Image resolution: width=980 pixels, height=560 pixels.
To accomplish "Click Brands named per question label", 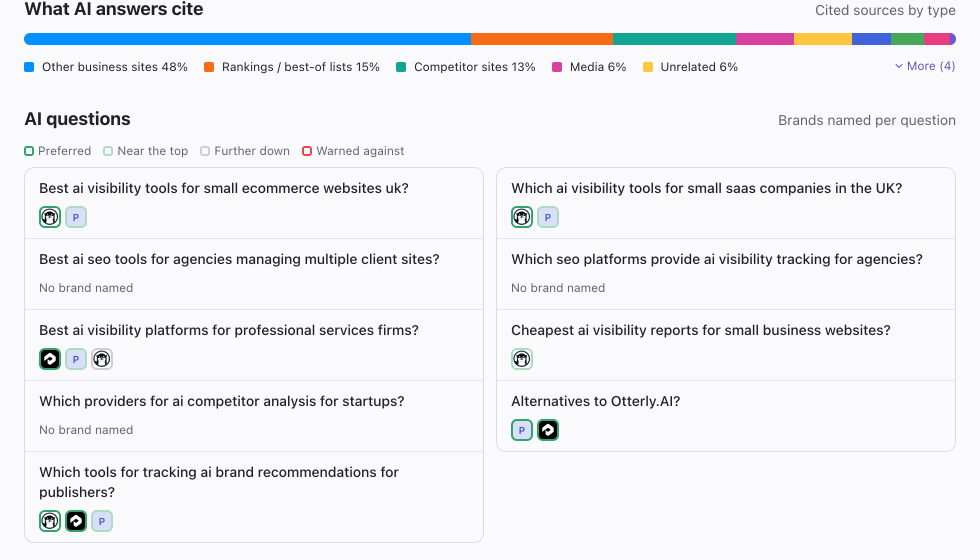I will coord(867,120).
